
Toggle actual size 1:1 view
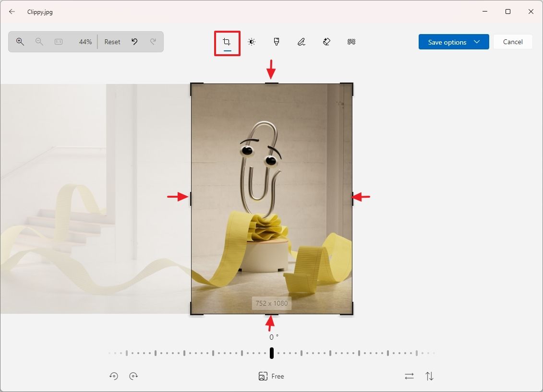58,42
